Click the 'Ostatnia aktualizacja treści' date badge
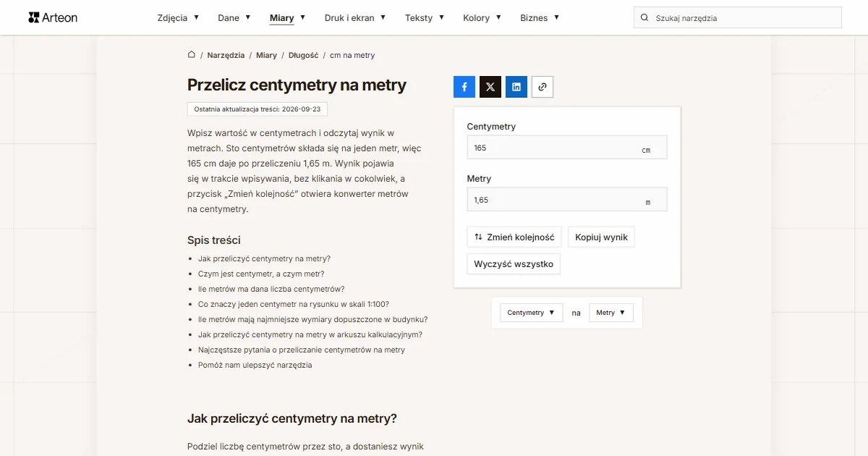The width and height of the screenshot is (868, 456). point(258,109)
